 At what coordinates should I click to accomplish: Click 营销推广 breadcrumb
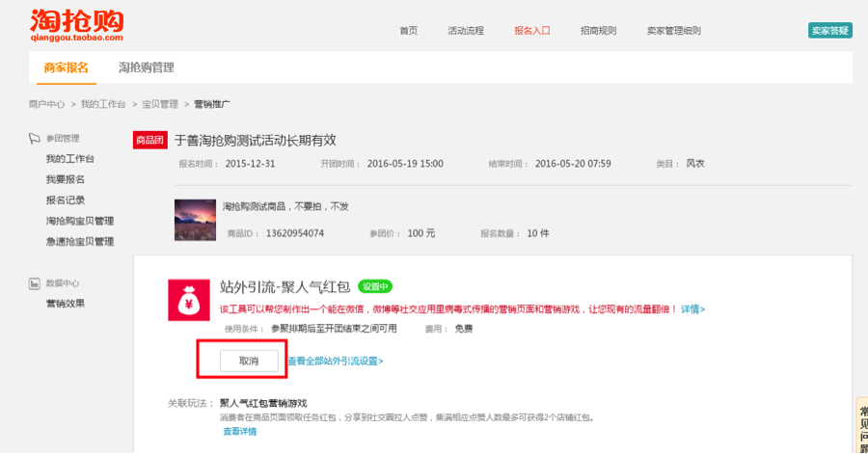tap(212, 104)
